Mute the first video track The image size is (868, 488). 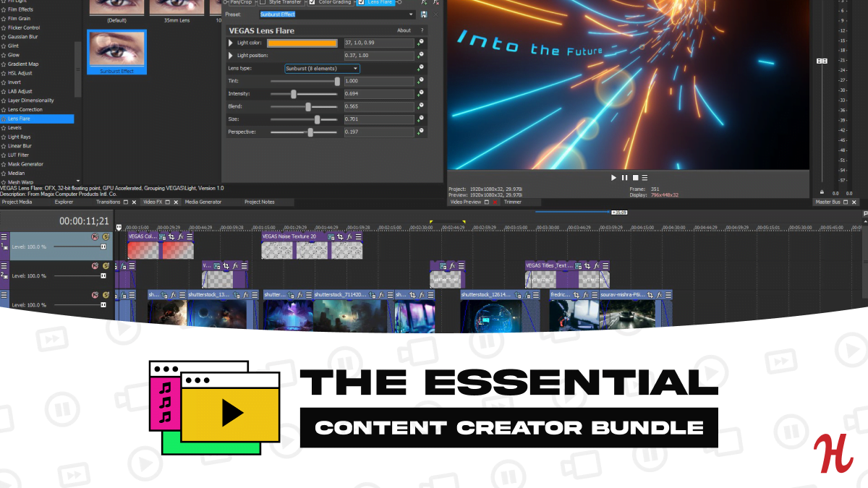point(95,237)
